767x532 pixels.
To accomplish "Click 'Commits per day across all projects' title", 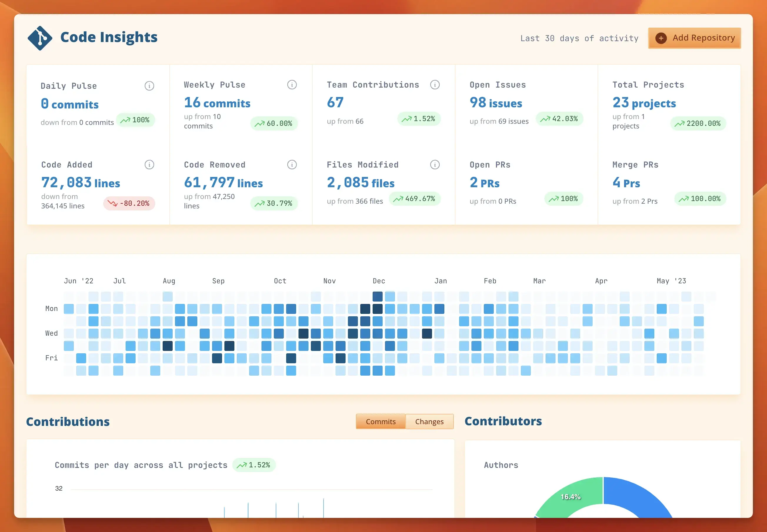I will tap(141, 465).
